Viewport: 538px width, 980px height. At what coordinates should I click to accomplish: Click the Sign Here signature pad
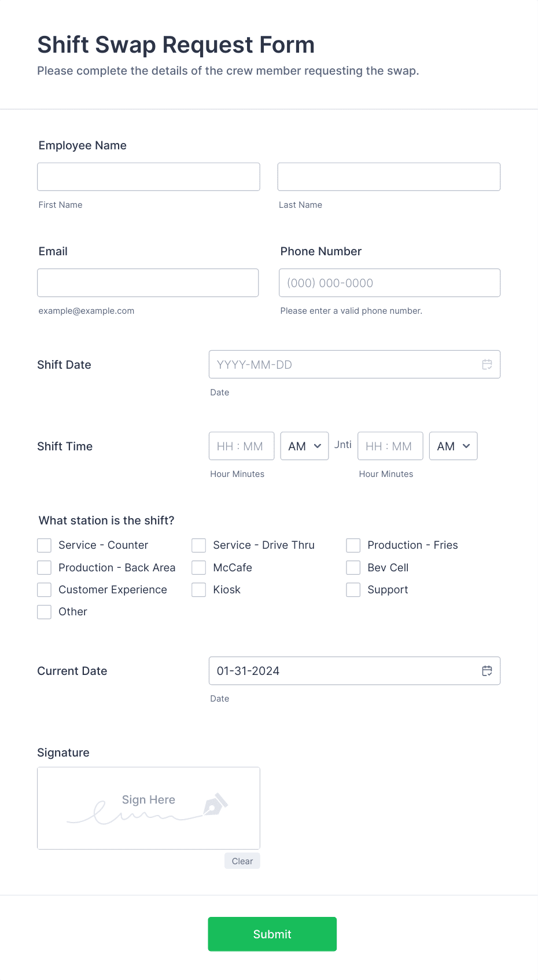pyautogui.click(x=148, y=808)
